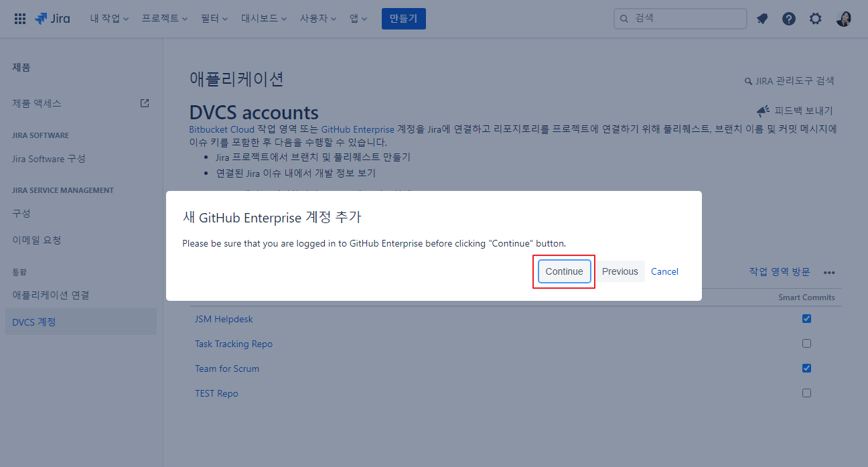This screenshot has width=868, height=467.
Task: Click the Previous button in dialog
Action: tap(620, 271)
